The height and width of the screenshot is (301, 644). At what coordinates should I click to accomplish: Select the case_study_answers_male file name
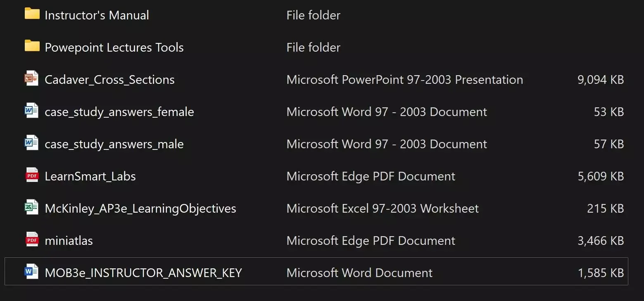point(114,144)
